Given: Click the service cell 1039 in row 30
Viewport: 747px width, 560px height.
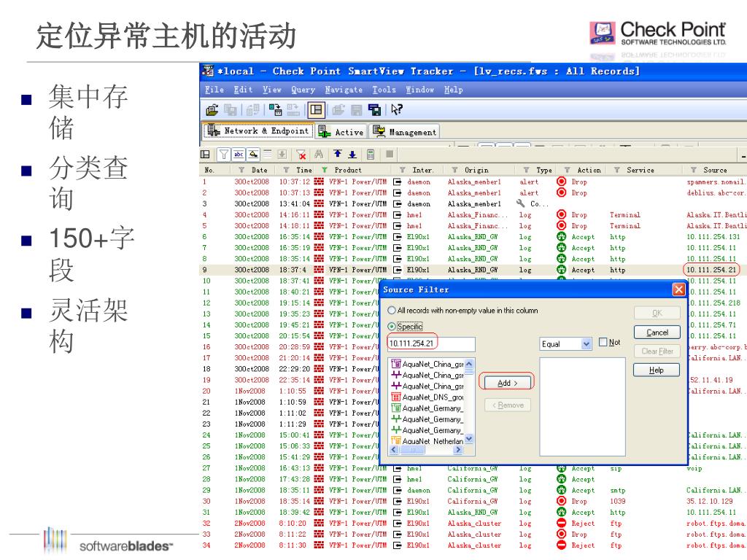Looking at the screenshot, I should click(x=618, y=502).
